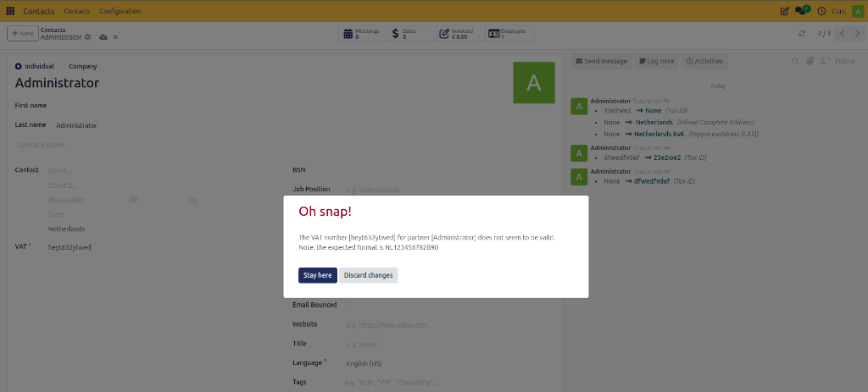Open Activities in chatter
868x392 pixels.
(704, 61)
